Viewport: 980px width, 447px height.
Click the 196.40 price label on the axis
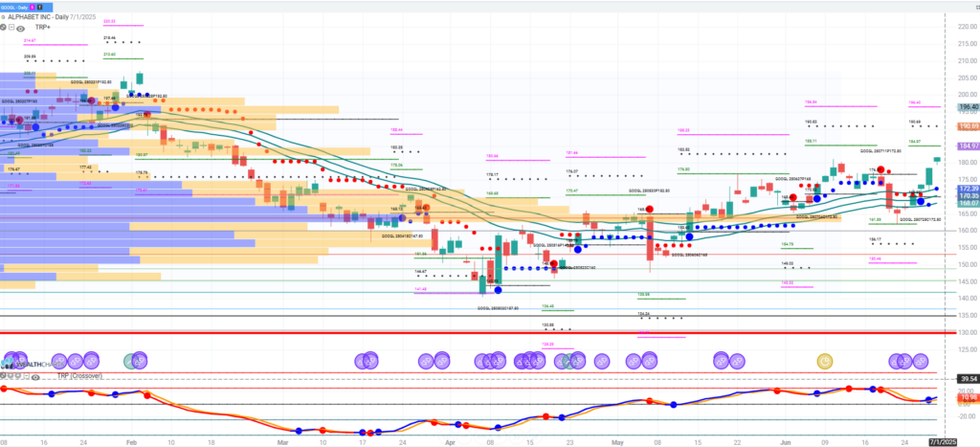click(x=969, y=107)
